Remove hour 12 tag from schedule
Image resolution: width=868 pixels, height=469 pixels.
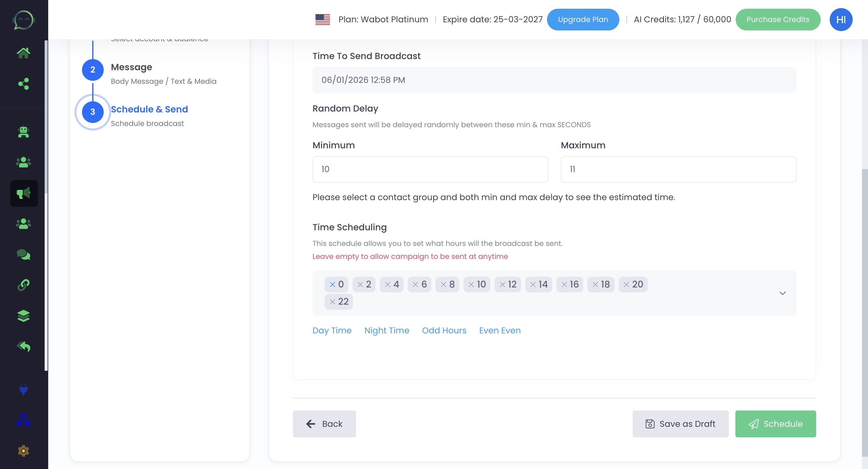click(x=502, y=284)
